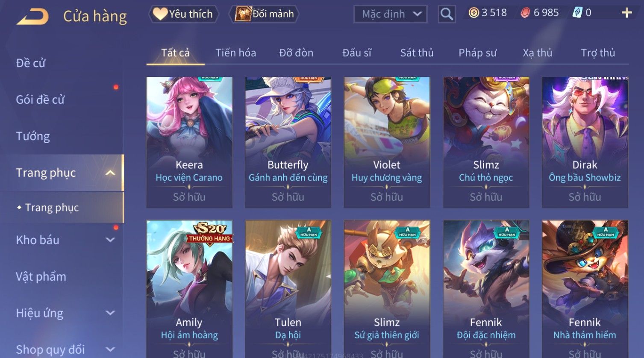Open the Tướng sidebar menu

click(x=33, y=136)
